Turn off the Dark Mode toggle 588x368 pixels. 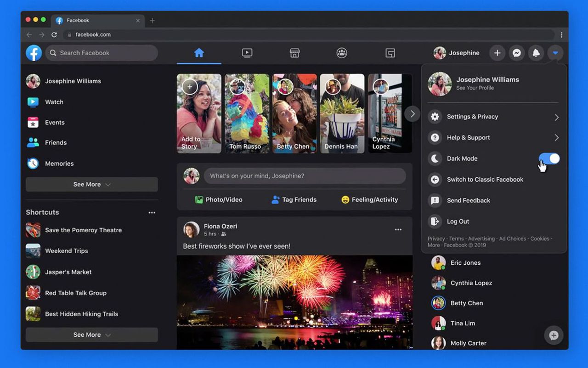point(549,159)
